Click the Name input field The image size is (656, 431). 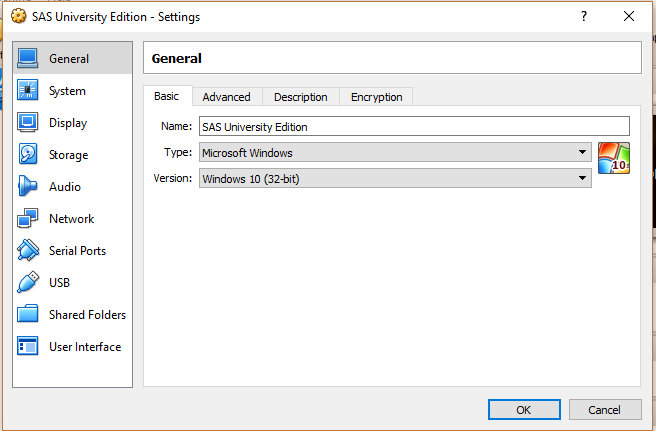click(413, 127)
